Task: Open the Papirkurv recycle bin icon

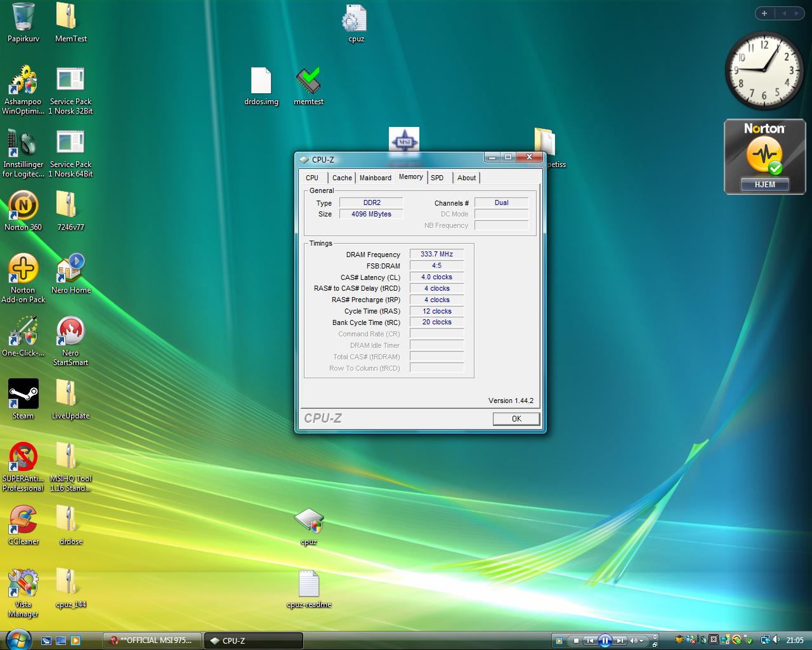Action: pos(23,23)
